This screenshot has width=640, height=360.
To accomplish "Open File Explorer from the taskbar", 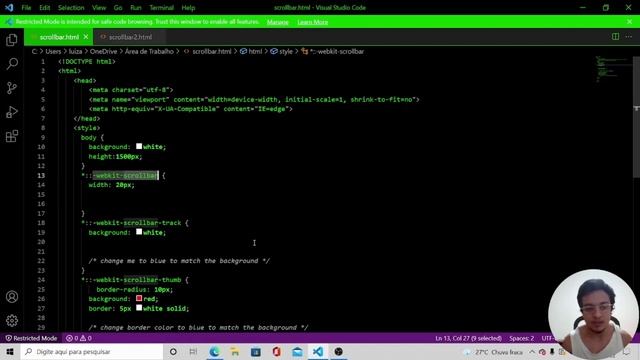I will tap(235, 351).
